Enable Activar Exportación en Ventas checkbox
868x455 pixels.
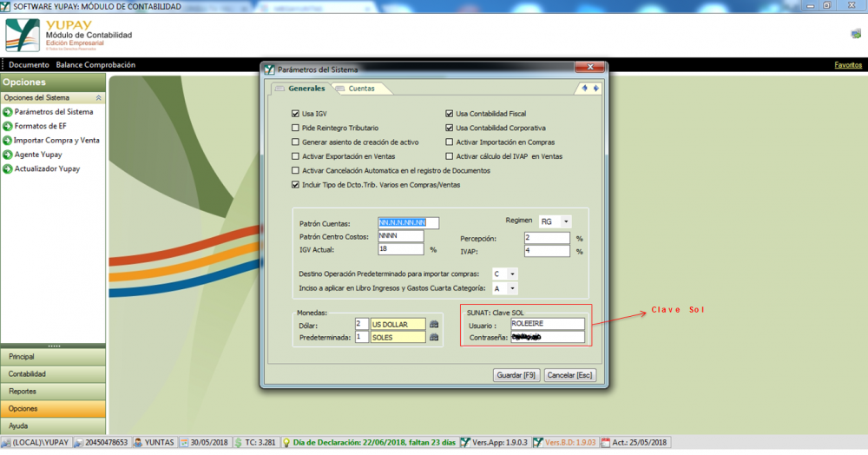tap(295, 156)
